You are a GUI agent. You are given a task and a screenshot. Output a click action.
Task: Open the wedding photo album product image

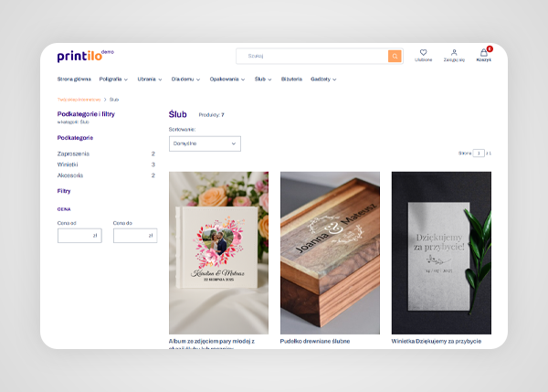click(219, 253)
